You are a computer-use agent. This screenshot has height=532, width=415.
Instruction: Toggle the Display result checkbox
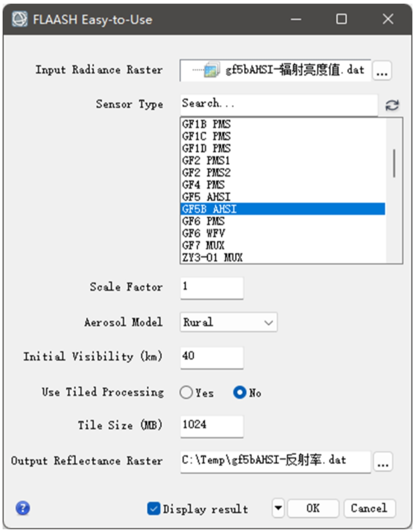(153, 508)
